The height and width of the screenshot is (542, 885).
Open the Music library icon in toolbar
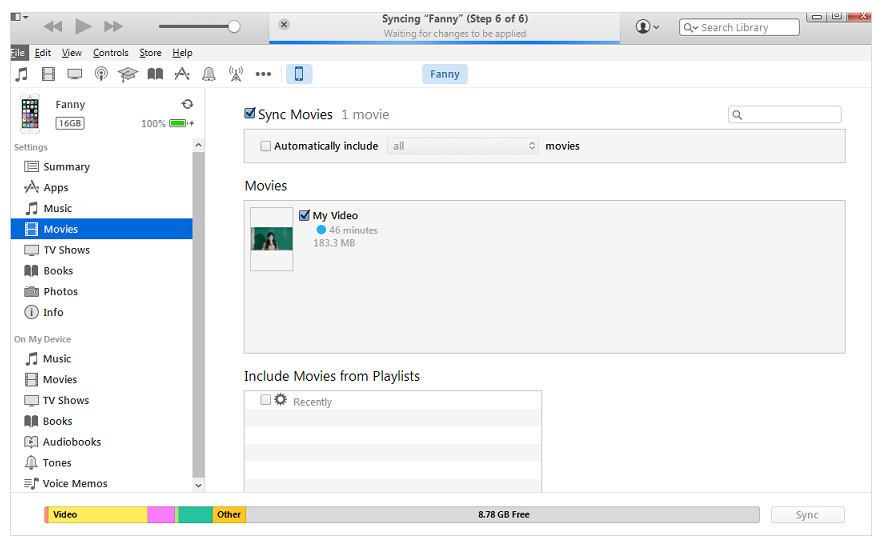click(21, 74)
